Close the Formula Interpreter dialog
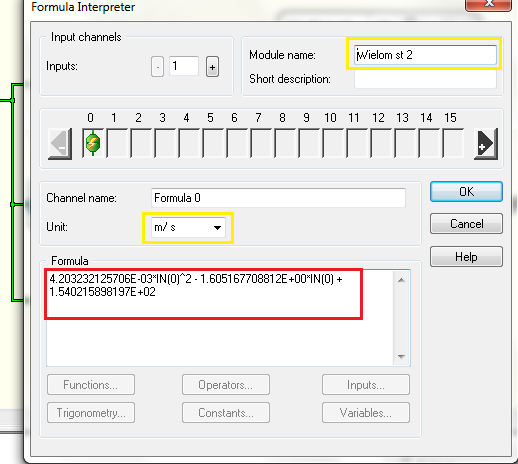The height and width of the screenshot is (464, 518). [488, 4]
